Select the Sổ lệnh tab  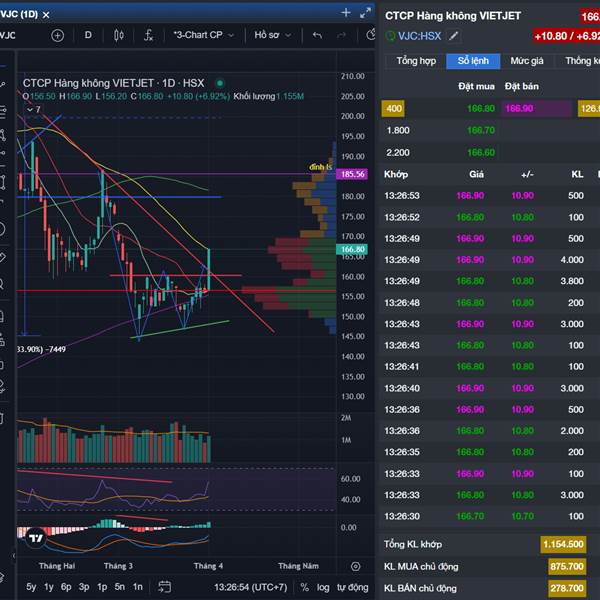click(473, 61)
